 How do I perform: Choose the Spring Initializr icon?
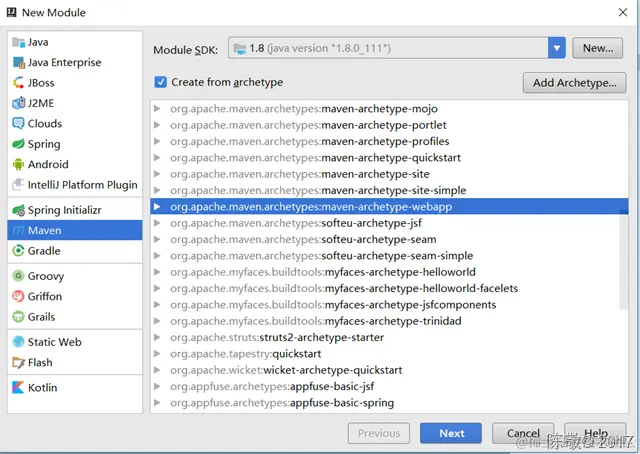click(x=18, y=210)
